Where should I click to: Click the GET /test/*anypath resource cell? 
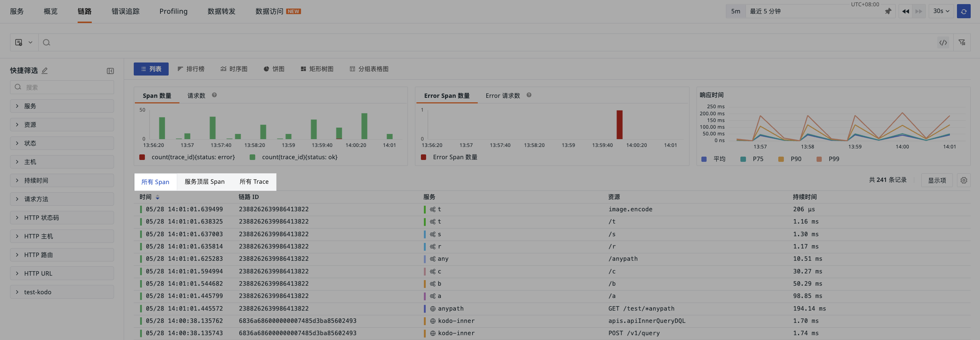point(641,309)
